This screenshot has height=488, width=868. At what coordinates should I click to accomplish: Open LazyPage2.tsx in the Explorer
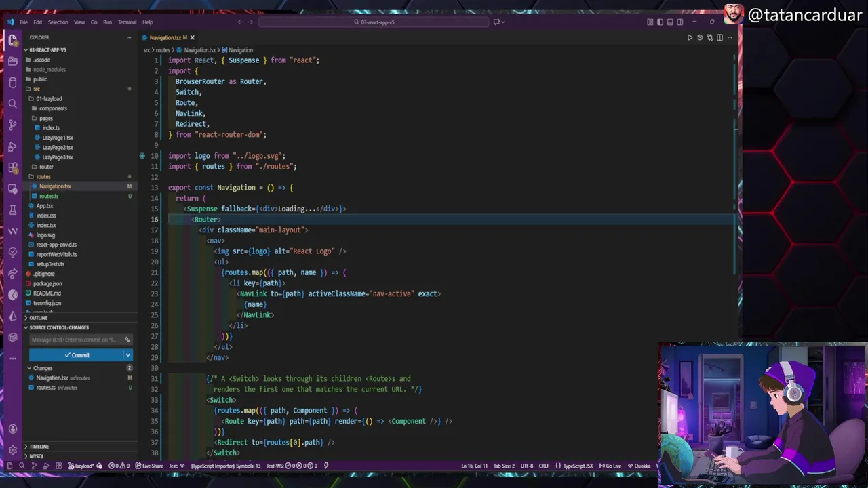(x=58, y=147)
